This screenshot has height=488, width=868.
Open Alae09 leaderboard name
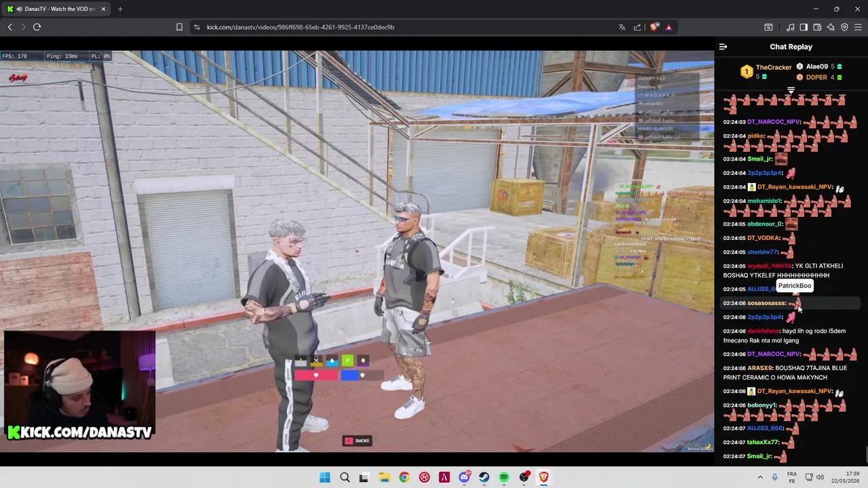click(x=816, y=66)
